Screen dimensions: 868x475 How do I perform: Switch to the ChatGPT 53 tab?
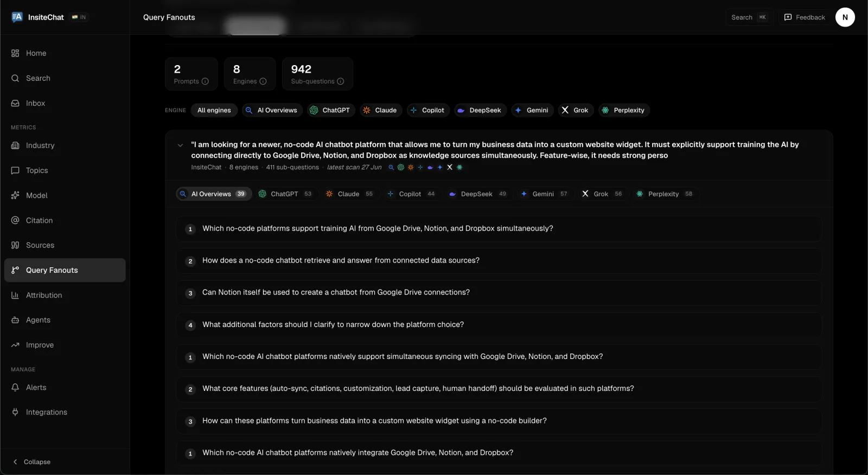coord(286,194)
